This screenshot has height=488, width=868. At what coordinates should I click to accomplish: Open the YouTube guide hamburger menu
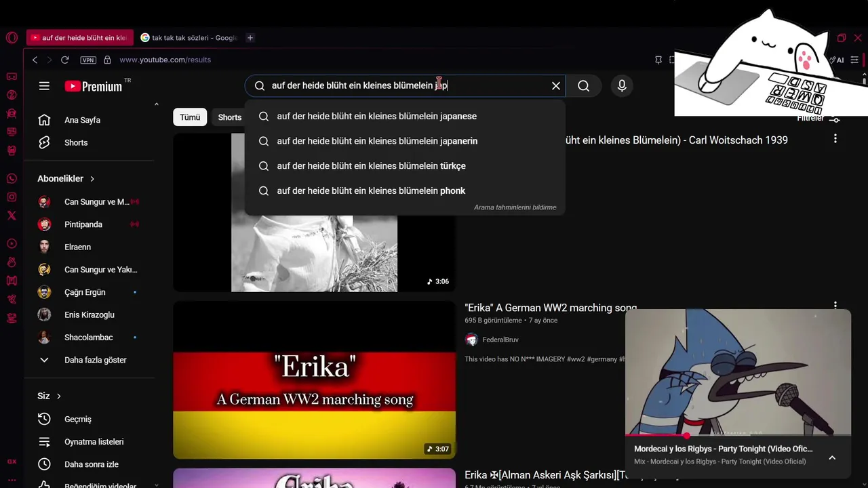click(44, 86)
